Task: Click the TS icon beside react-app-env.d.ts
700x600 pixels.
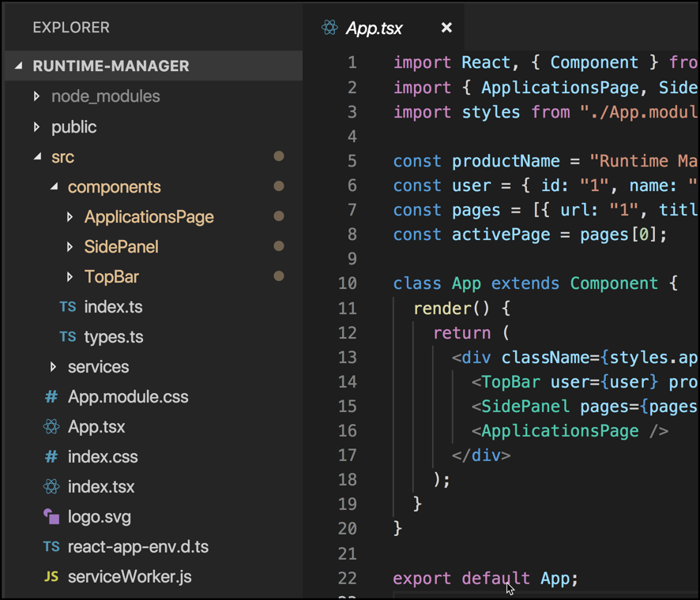Action: [x=51, y=547]
